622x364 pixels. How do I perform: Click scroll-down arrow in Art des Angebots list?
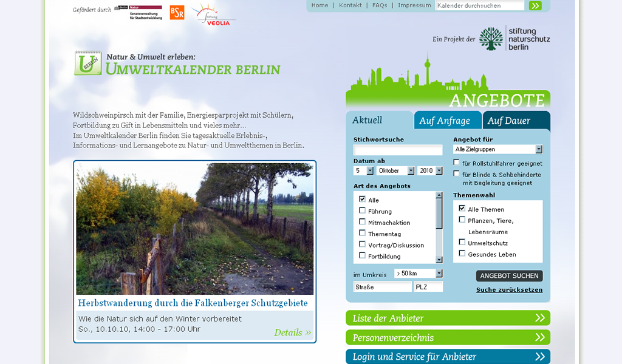(439, 260)
